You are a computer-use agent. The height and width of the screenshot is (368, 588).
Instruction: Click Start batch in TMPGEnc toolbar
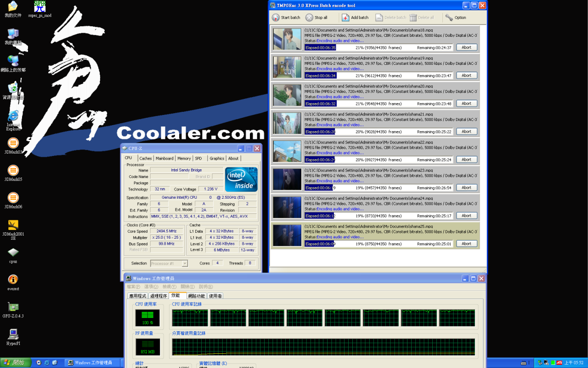coord(286,17)
